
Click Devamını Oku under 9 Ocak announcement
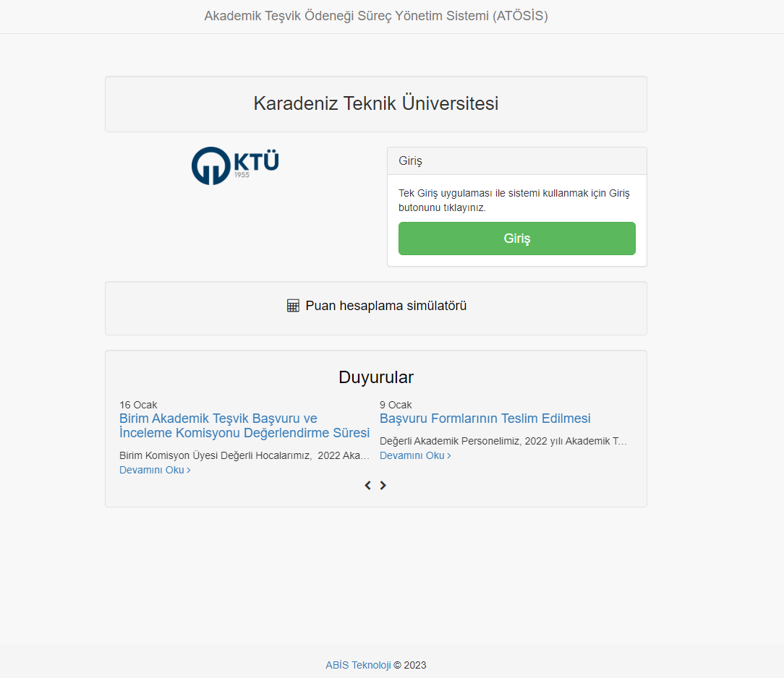tap(415, 455)
